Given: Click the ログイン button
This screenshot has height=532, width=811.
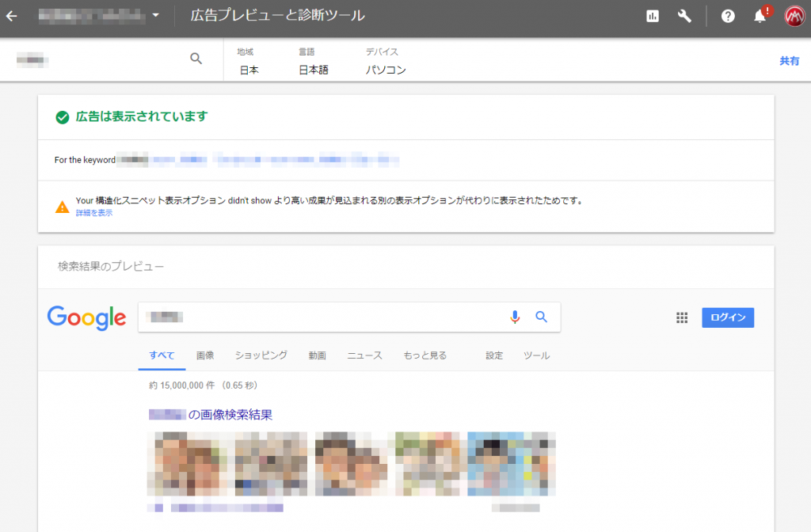Looking at the screenshot, I should tap(727, 317).
